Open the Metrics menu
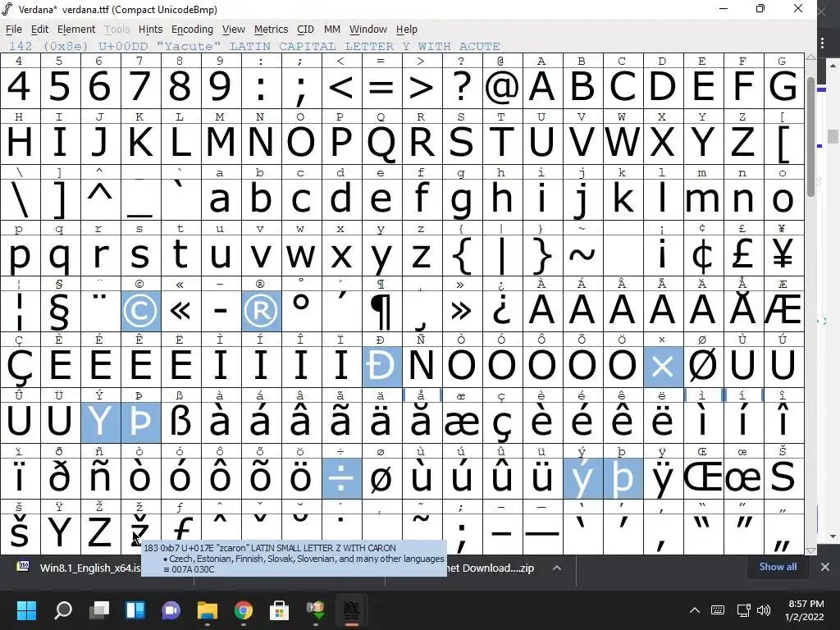This screenshot has width=840, height=630. pyautogui.click(x=271, y=30)
